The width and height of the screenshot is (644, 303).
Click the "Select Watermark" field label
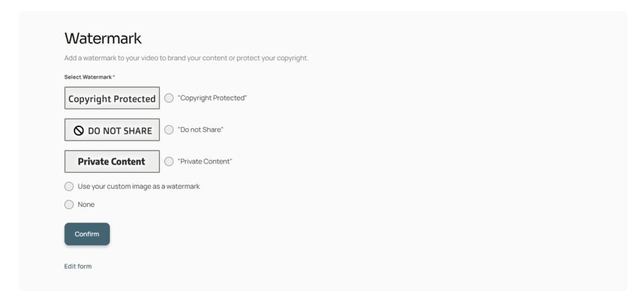tap(88, 77)
